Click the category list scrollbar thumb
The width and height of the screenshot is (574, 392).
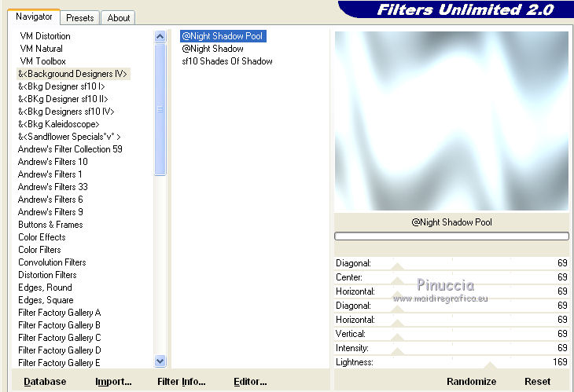(160, 109)
